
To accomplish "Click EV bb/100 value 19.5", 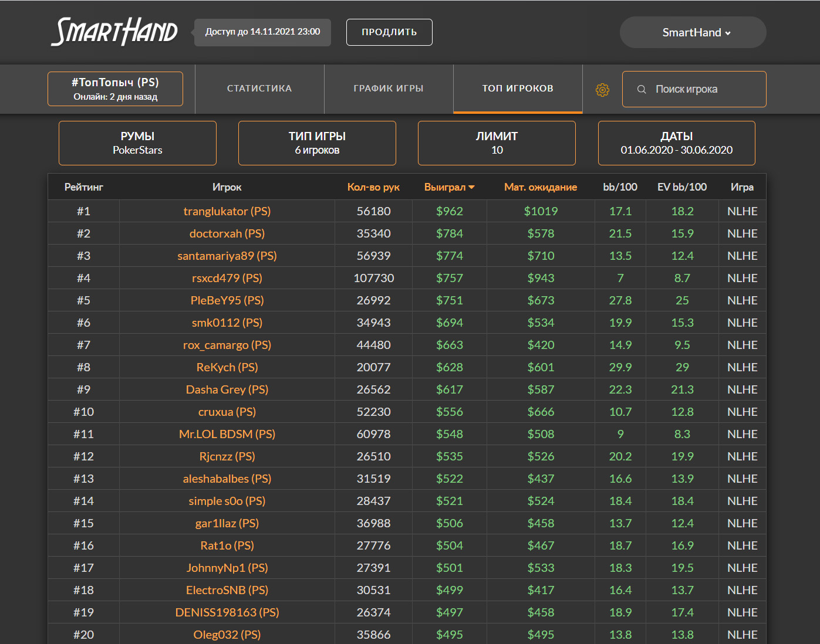I will pyautogui.click(x=682, y=568).
